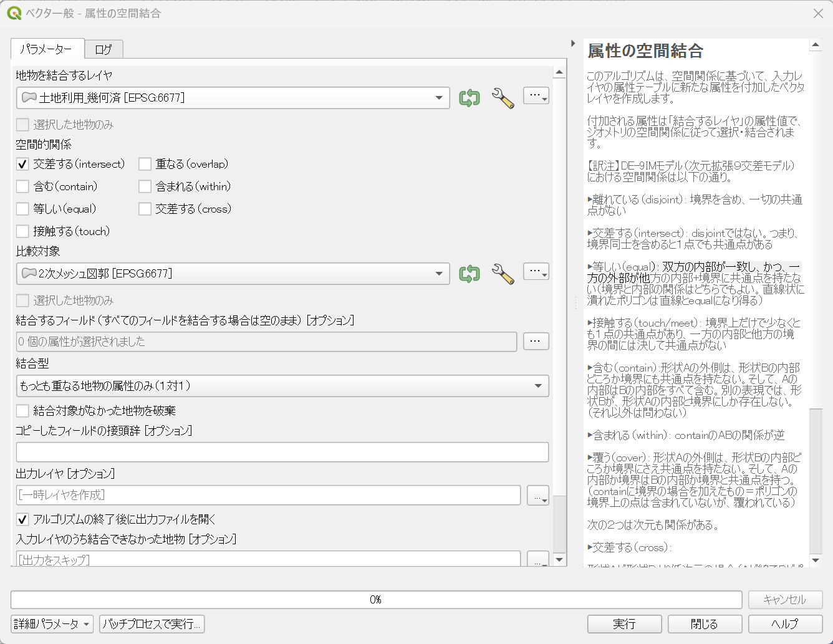Open the browse menu for input layer source

pyautogui.click(x=536, y=95)
